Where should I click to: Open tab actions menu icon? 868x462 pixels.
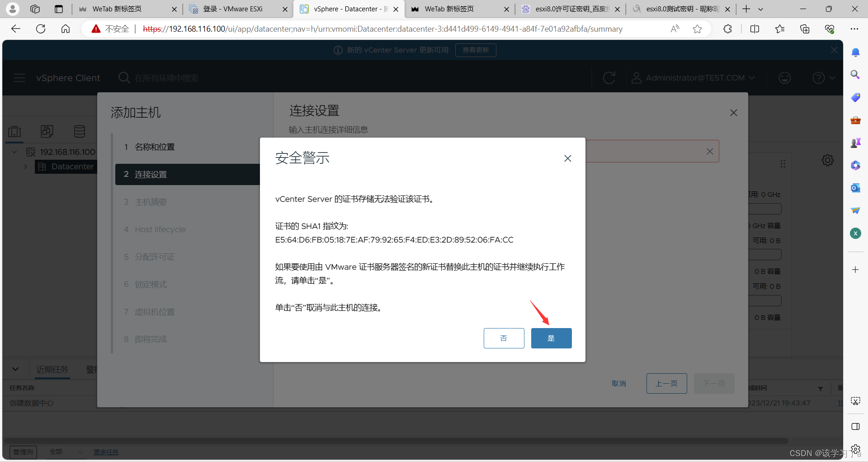(x=59, y=9)
